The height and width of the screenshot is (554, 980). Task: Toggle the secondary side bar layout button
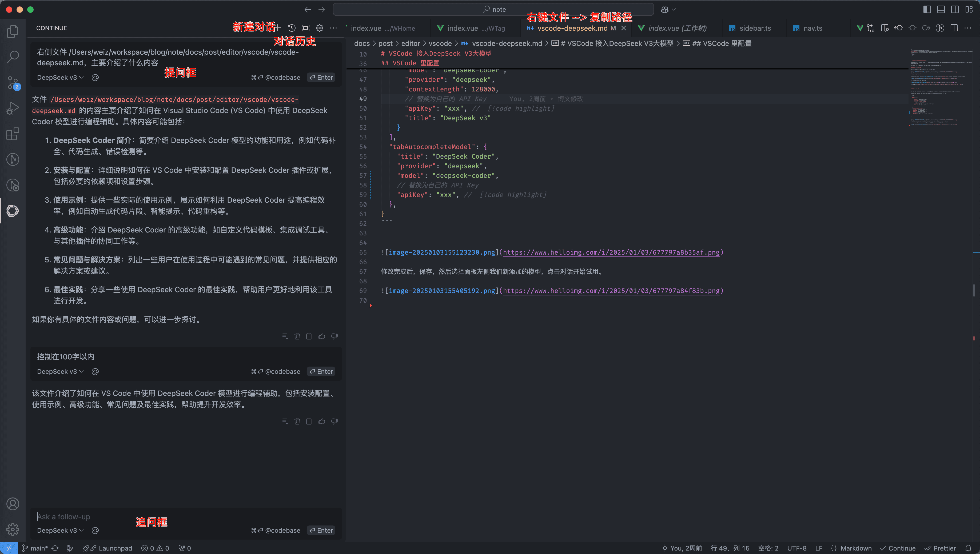(x=954, y=10)
